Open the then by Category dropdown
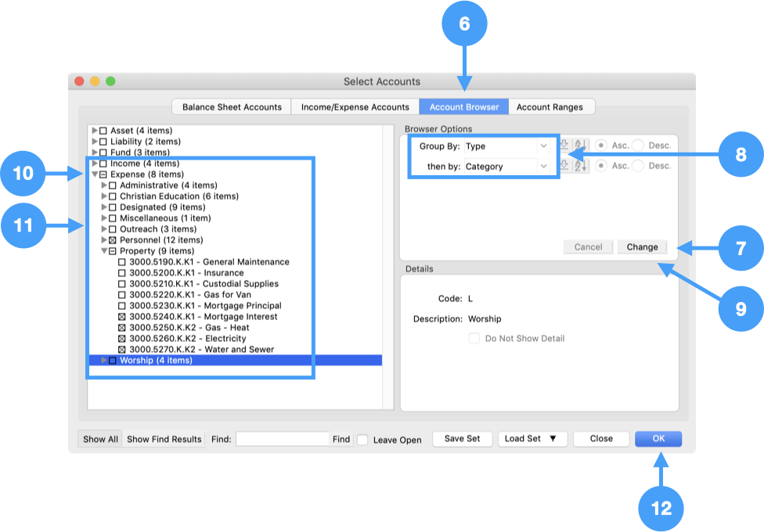 (x=506, y=167)
